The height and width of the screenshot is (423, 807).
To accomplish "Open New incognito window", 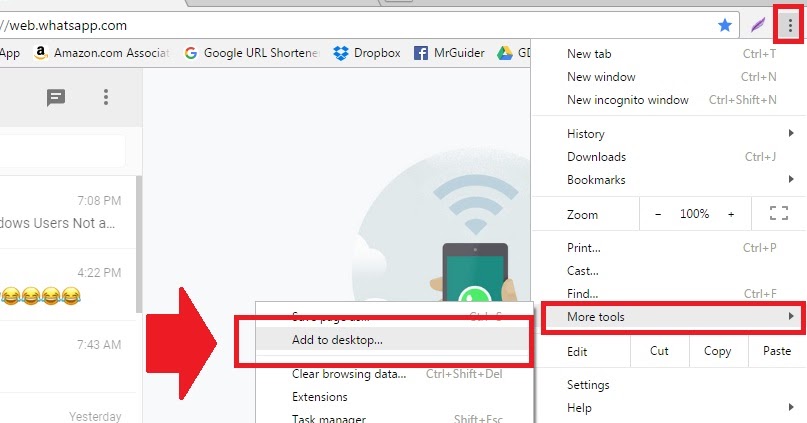I will click(x=669, y=100).
